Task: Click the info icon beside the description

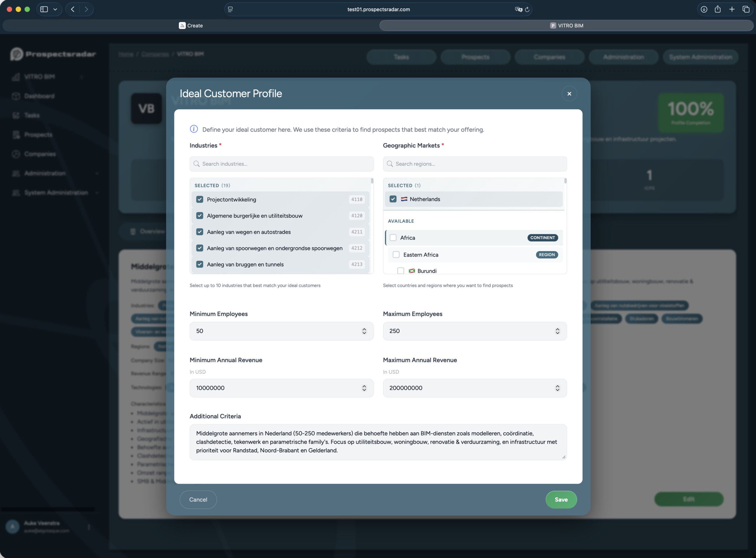Action: coord(194,129)
